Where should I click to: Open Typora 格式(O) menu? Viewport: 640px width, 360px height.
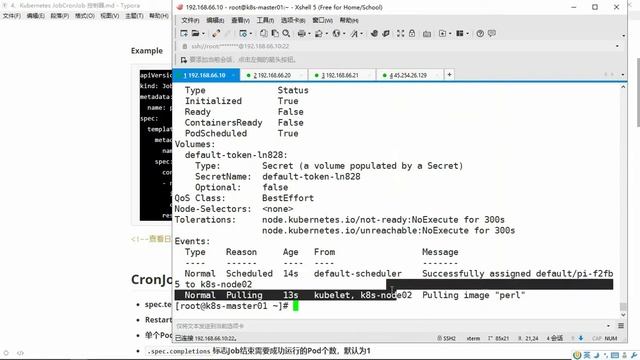(84, 16)
